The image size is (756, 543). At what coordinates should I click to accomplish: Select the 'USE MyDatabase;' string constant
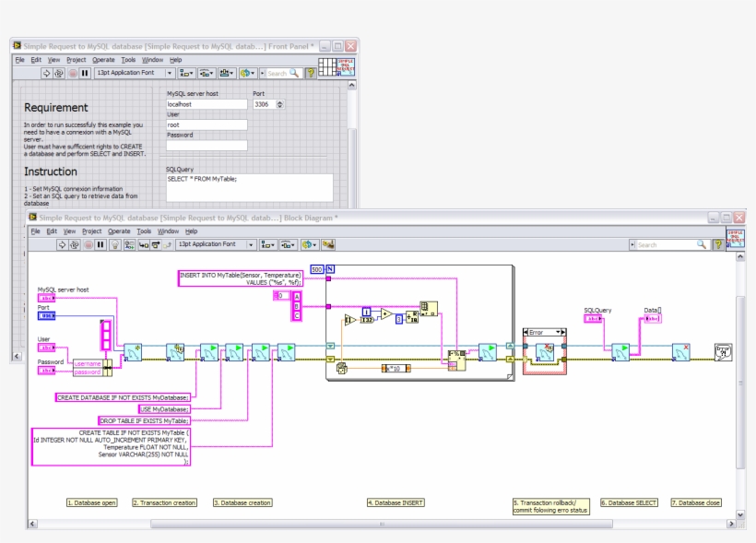point(164,409)
